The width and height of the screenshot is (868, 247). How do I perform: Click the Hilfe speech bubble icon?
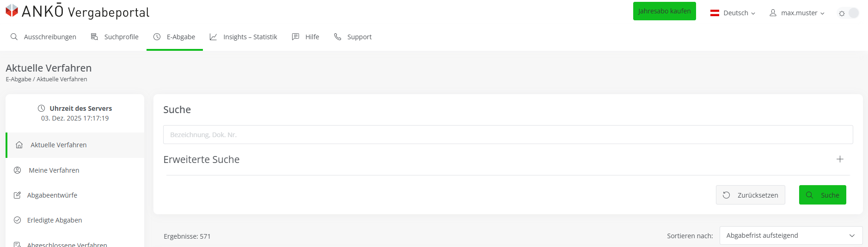coord(295,36)
